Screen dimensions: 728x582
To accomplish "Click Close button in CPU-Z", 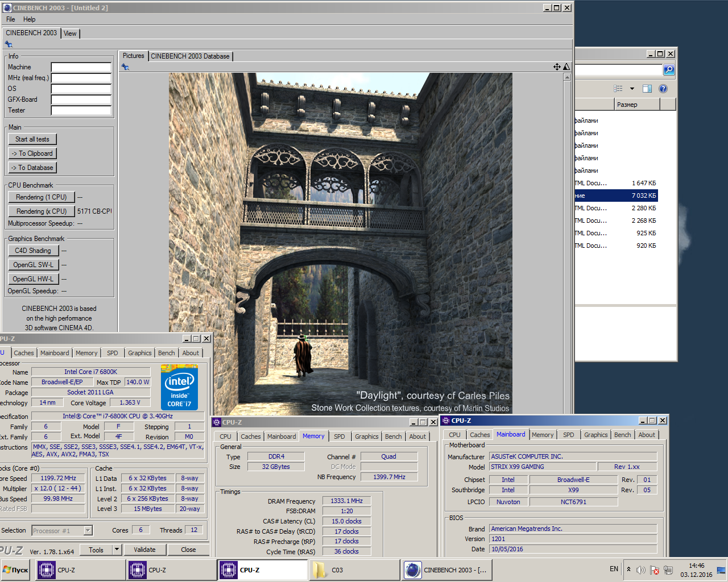I will [x=188, y=550].
